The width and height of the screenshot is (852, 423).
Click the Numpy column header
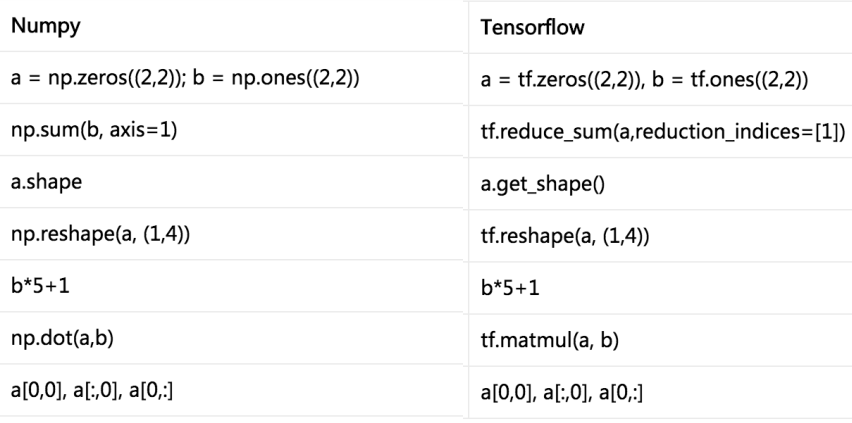[37, 26]
